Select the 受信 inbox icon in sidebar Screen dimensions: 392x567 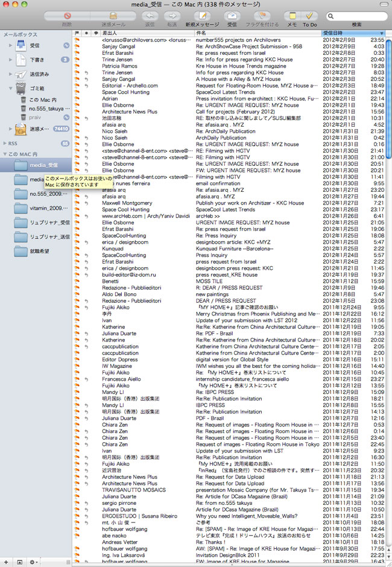(21, 45)
